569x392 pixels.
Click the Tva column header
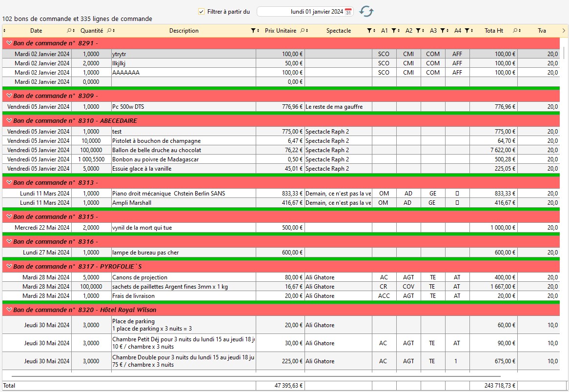[x=542, y=31]
